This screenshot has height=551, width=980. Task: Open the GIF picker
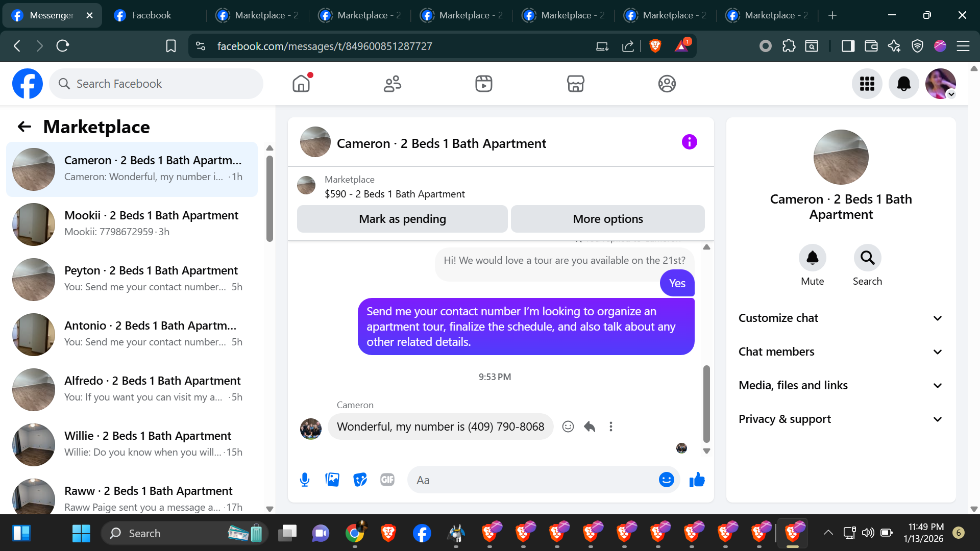387,480
